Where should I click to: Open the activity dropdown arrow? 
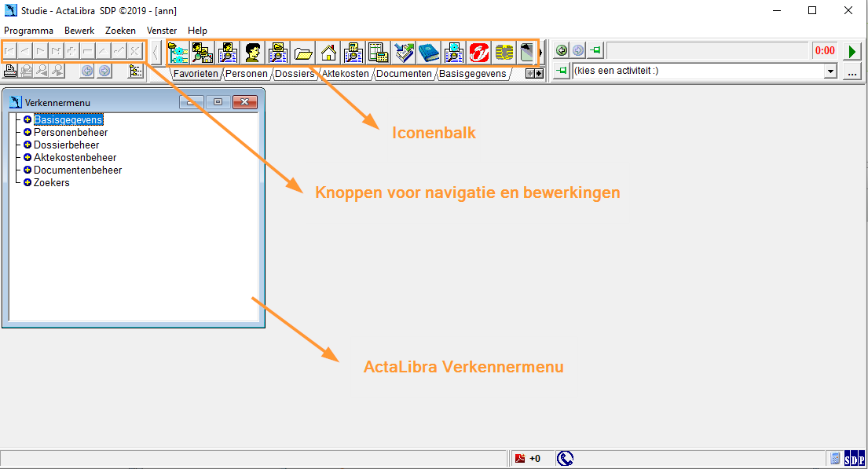click(x=830, y=71)
